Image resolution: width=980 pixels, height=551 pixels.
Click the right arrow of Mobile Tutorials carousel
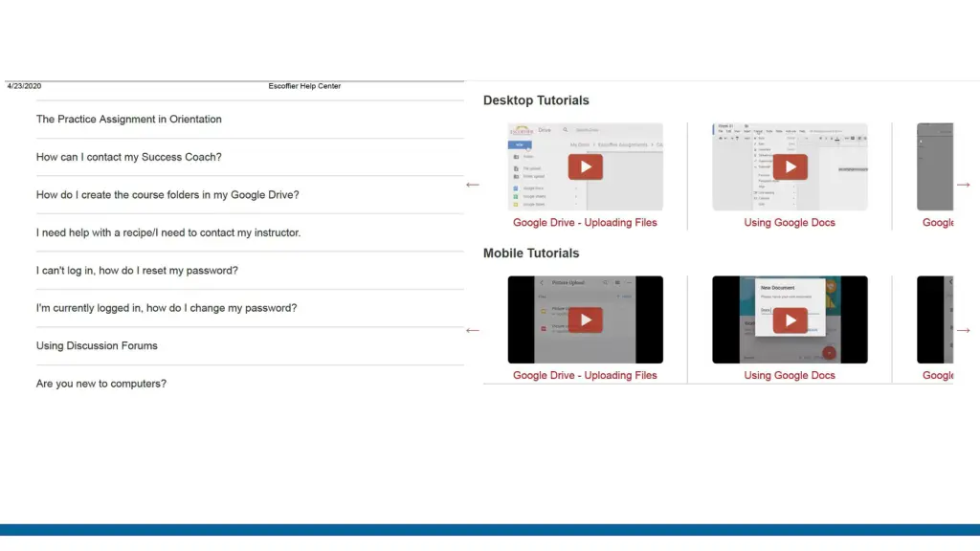pyautogui.click(x=963, y=330)
